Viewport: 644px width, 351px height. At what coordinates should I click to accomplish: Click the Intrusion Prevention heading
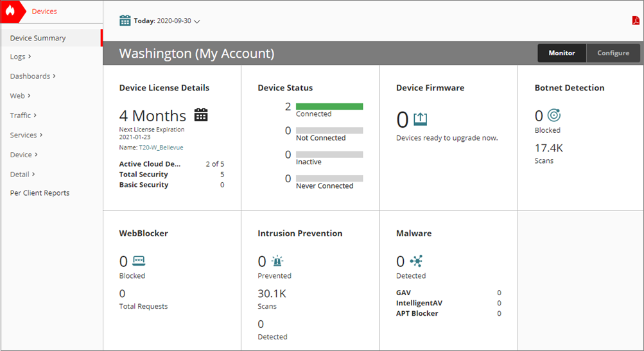tap(300, 233)
